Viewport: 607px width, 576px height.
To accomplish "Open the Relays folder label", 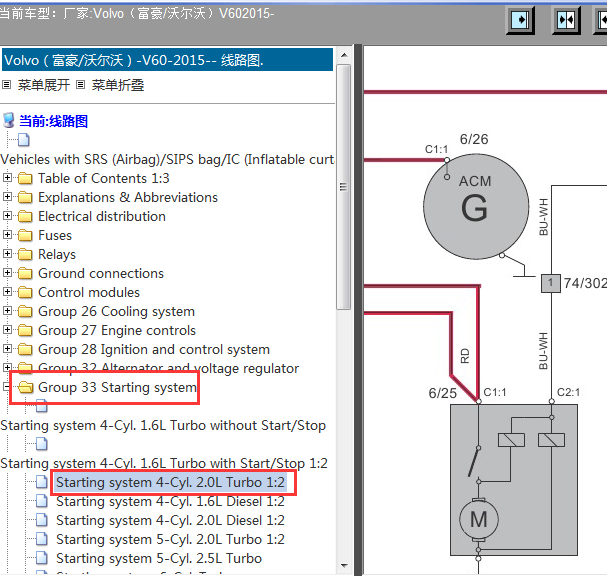I will (x=57, y=255).
